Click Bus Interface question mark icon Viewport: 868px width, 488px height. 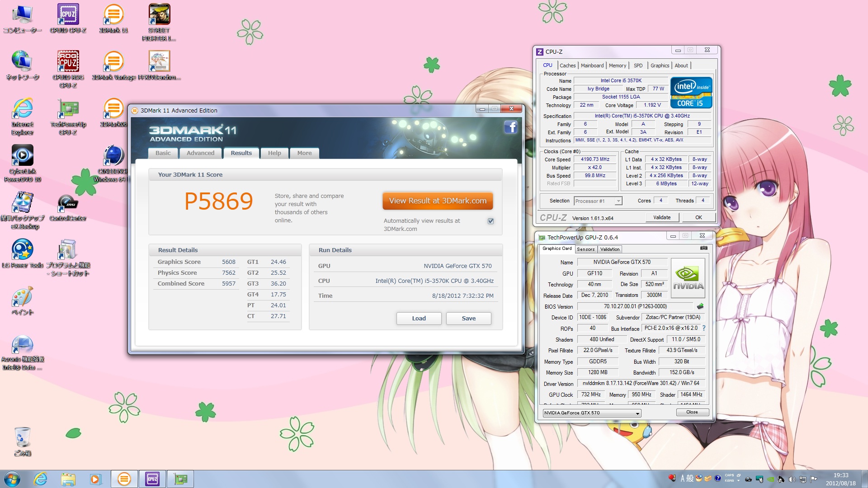click(x=704, y=328)
